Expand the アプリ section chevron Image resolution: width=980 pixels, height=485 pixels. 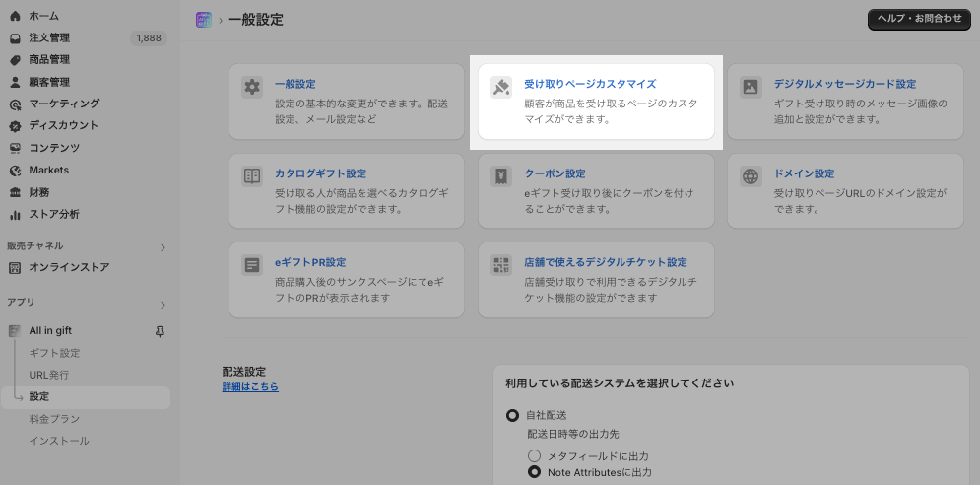(163, 304)
